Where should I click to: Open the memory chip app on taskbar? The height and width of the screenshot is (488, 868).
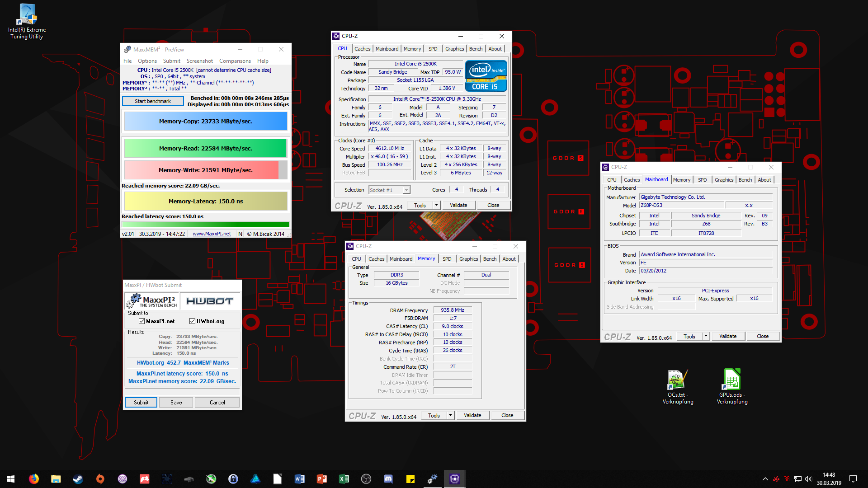click(x=189, y=479)
